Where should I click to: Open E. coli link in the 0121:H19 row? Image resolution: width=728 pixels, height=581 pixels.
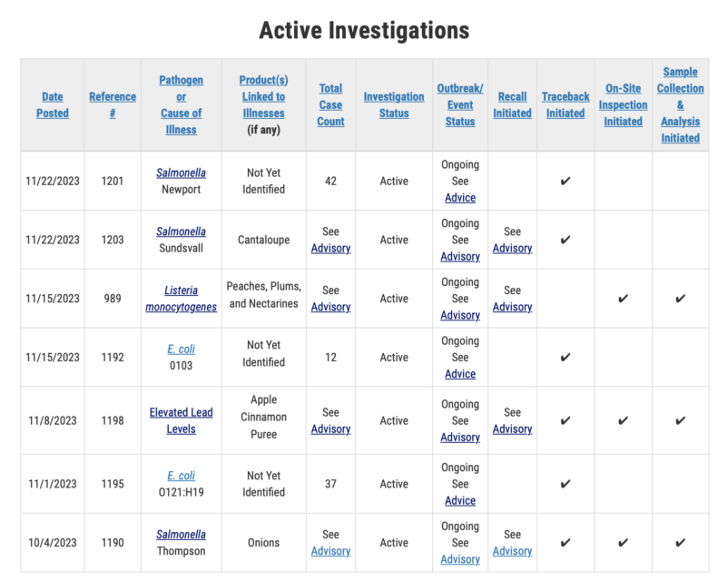181,476
